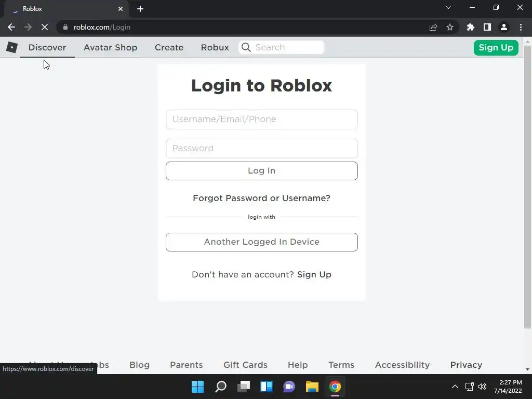Click the scrollbar down arrow
532x399 pixels.
pyautogui.click(x=527, y=369)
